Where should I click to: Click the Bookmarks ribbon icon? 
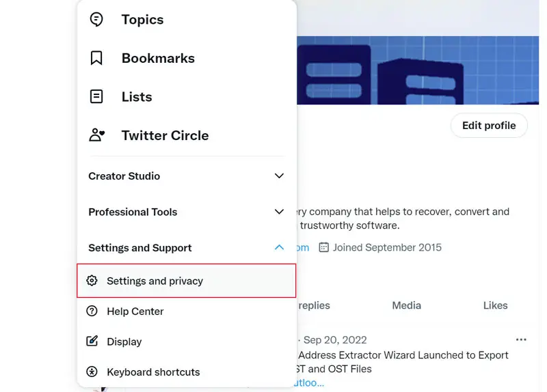96,58
